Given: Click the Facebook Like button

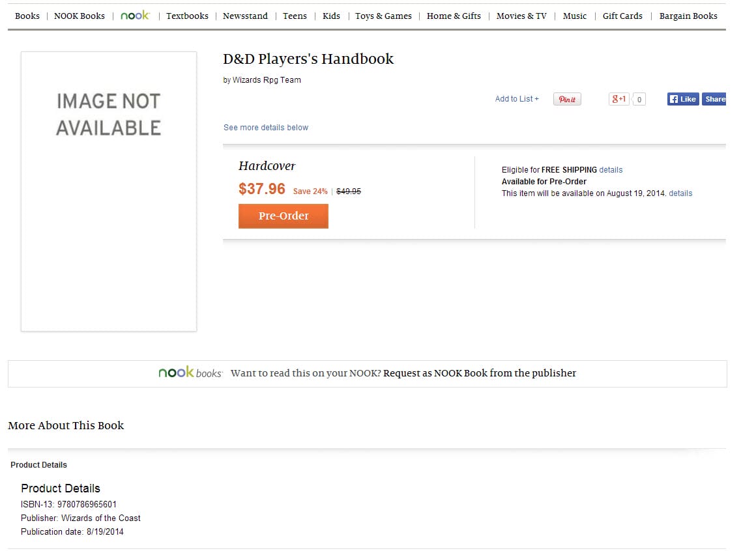Looking at the screenshot, I should coord(682,99).
